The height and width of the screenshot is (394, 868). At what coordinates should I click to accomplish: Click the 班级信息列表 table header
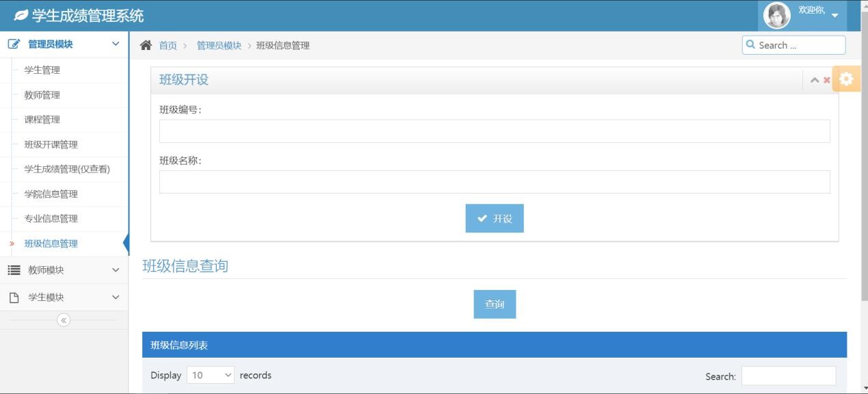495,345
